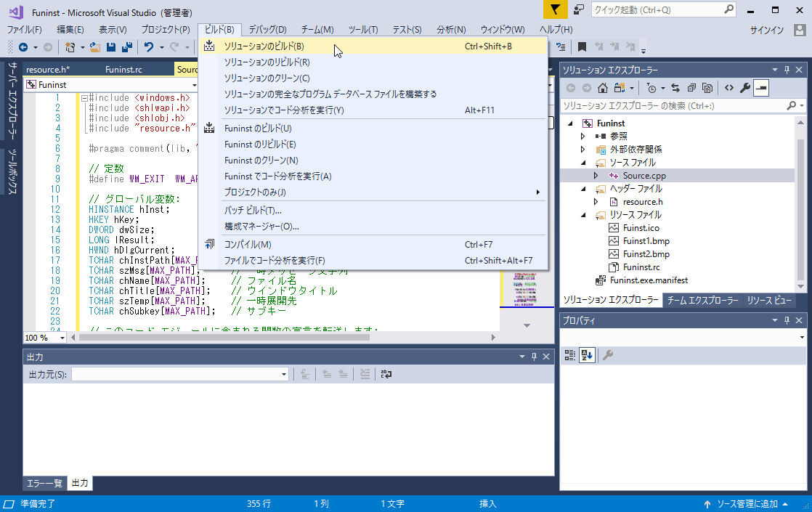Switch to the resource.h* editor tab
This screenshot has width=812, height=512.
pos(48,70)
